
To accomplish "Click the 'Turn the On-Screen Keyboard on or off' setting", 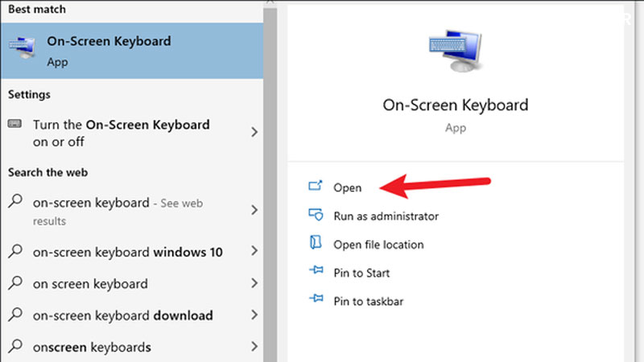I will coord(121,133).
